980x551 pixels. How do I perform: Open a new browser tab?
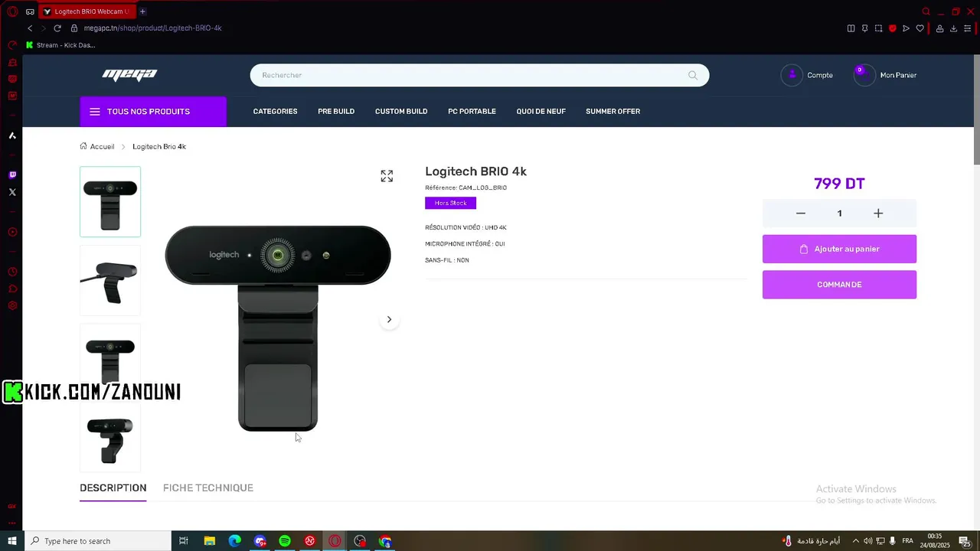142,11
